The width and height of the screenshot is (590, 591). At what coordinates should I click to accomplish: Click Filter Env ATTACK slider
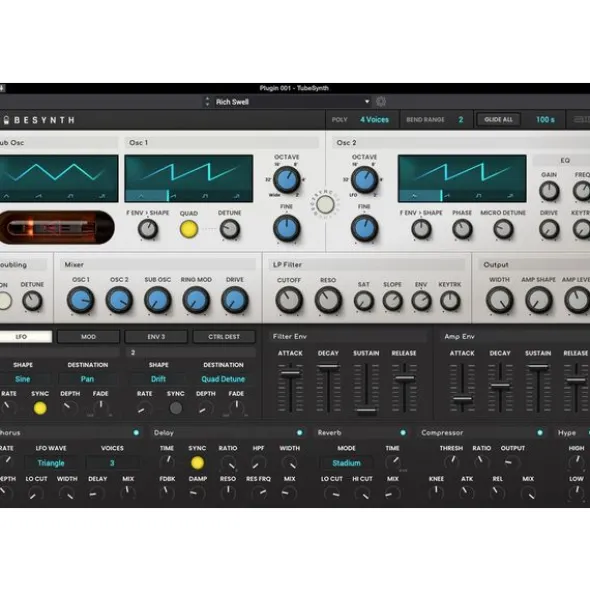(x=290, y=388)
